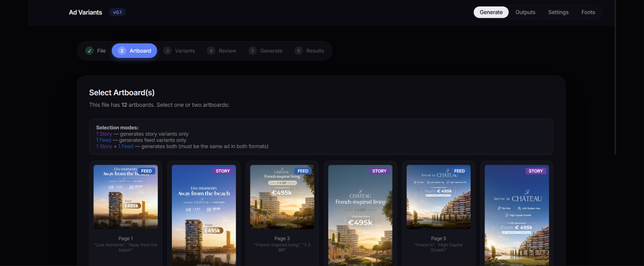The width and height of the screenshot is (644, 266).
Task: Switch to the Outputs tab
Action: tap(525, 12)
